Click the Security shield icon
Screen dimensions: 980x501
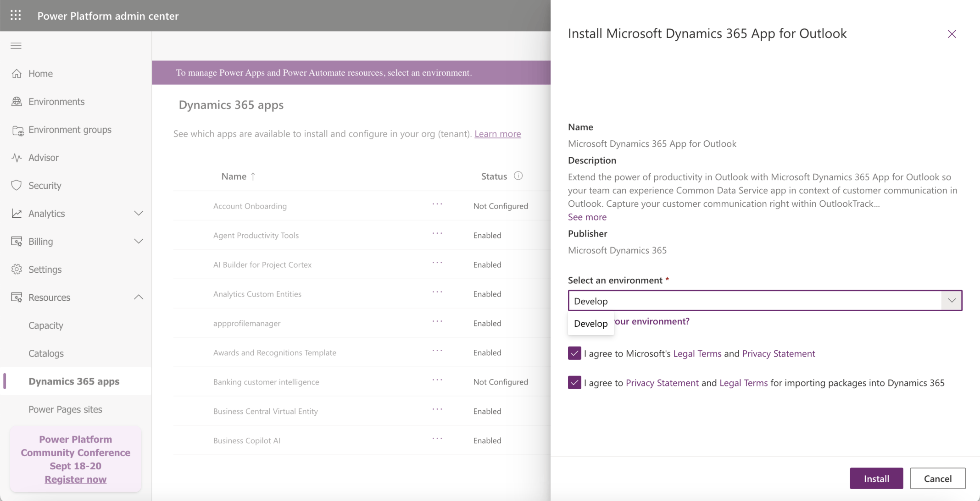[x=17, y=185]
